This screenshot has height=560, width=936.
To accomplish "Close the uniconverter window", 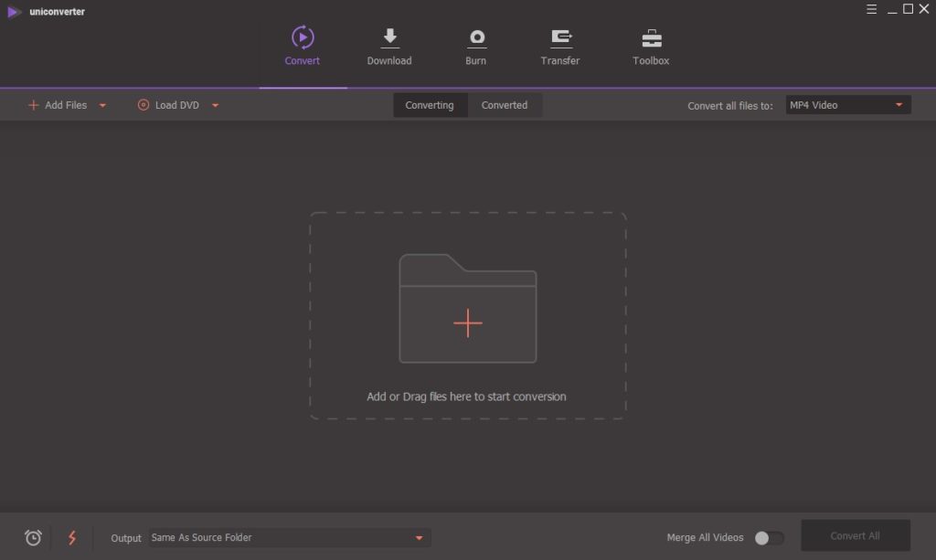I will pos(924,9).
